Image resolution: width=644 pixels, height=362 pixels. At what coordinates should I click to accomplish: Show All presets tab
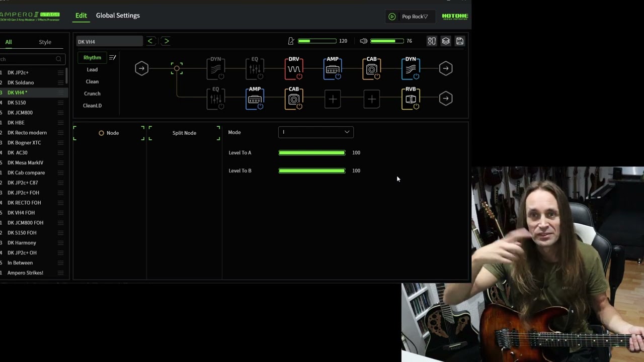point(9,42)
